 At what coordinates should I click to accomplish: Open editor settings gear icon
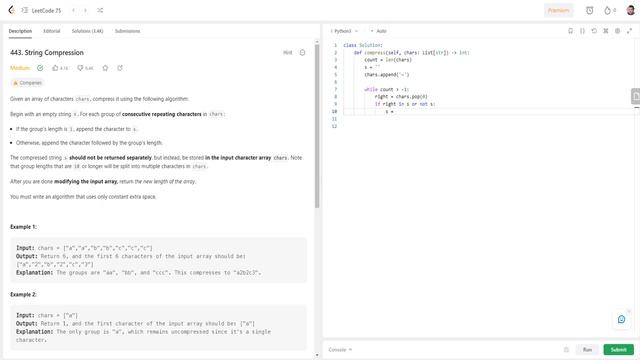click(x=618, y=31)
